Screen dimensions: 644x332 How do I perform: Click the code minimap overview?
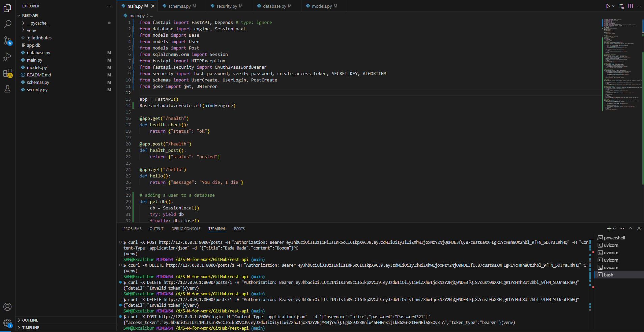click(620, 64)
